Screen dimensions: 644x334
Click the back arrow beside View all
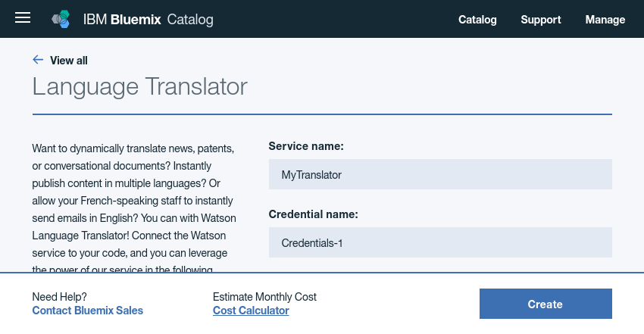point(38,60)
